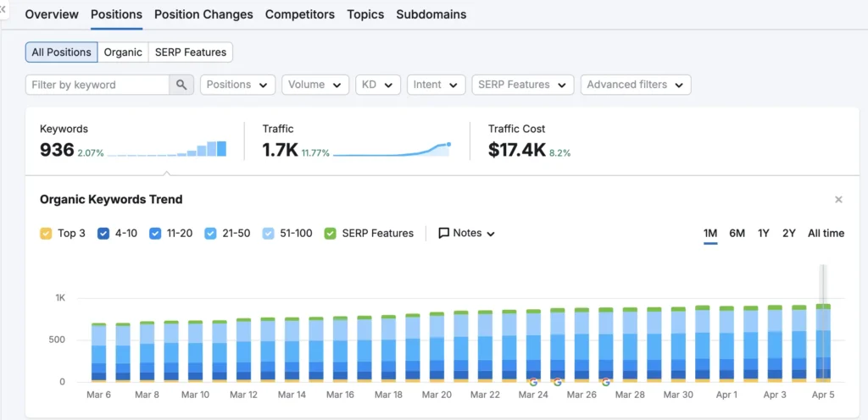This screenshot has width=868, height=420.
Task: Click the 11.77% traffic change
Action: click(315, 153)
